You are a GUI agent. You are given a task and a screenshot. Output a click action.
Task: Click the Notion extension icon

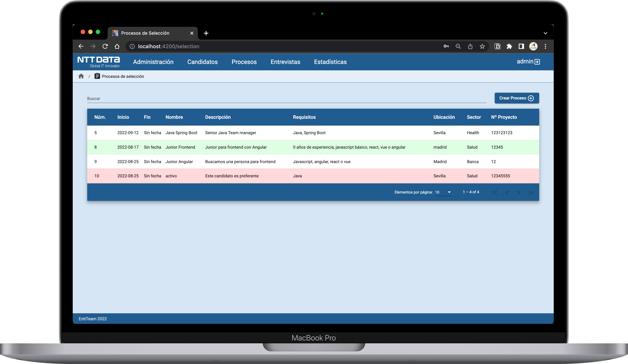tap(497, 46)
